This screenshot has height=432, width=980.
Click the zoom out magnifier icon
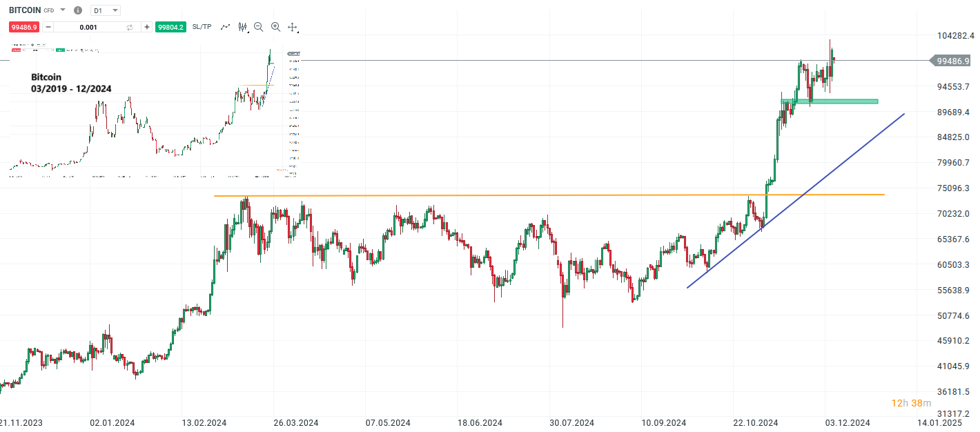(258, 27)
